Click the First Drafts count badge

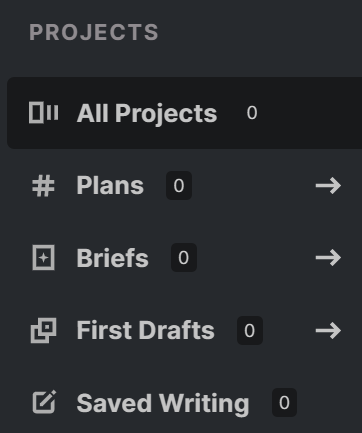point(250,330)
